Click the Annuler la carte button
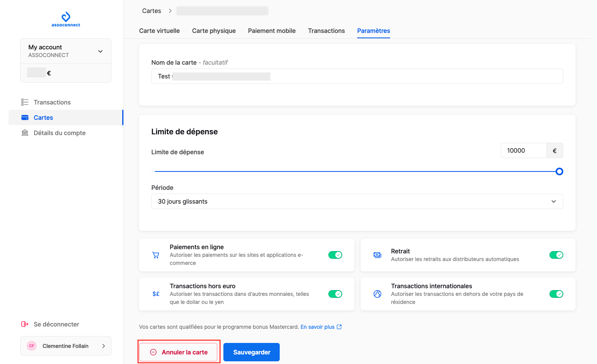The width and height of the screenshot is (597, 364). (x=178, y=352)
